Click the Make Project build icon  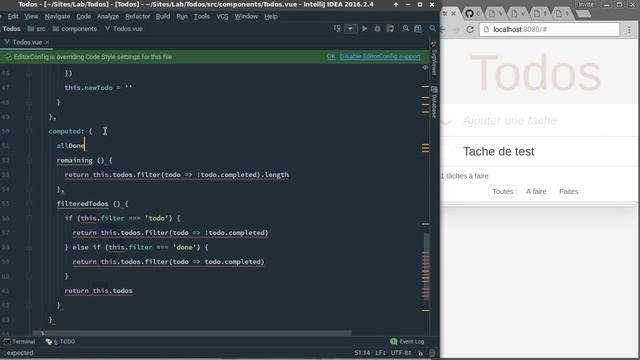click(x=337, y=29)
